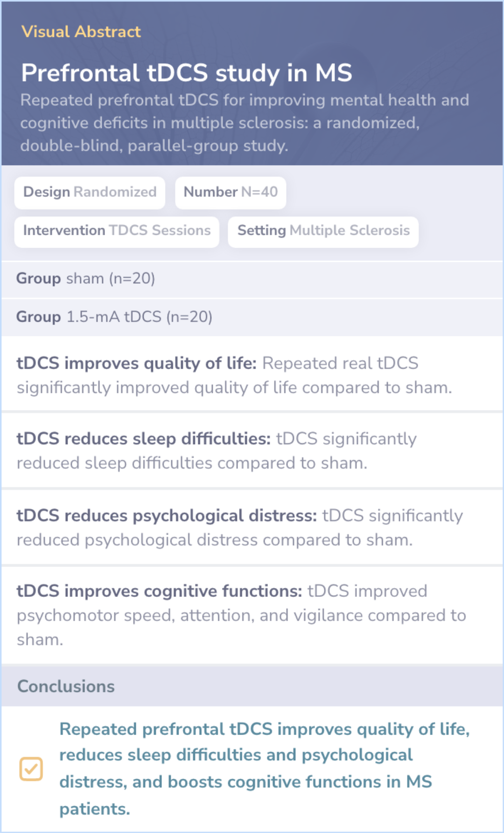Click 'reduced sleep difficulties compared to sham' text

pos(192,463)
